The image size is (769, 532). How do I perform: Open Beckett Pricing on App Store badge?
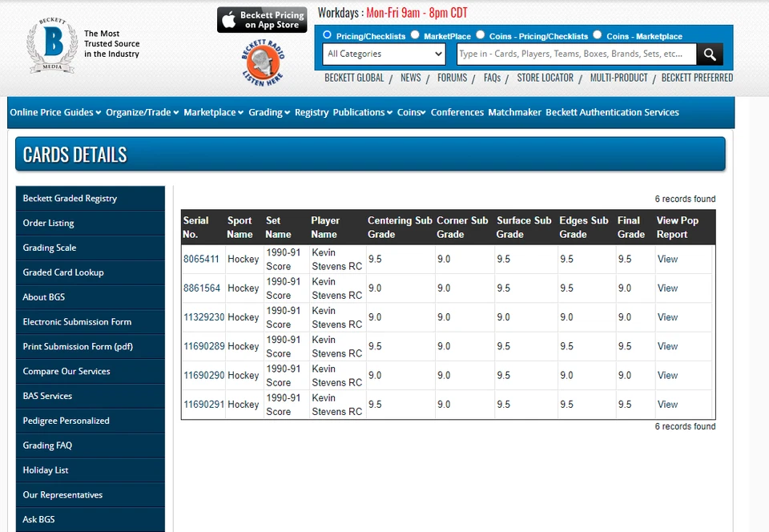(x=262, y=19)
